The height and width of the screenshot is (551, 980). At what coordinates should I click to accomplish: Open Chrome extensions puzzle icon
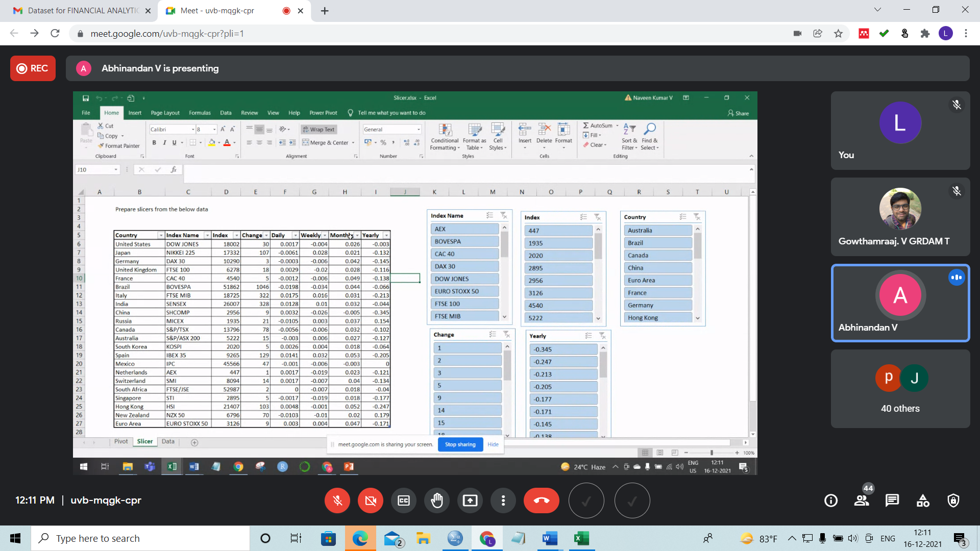(x=925, y=33)
